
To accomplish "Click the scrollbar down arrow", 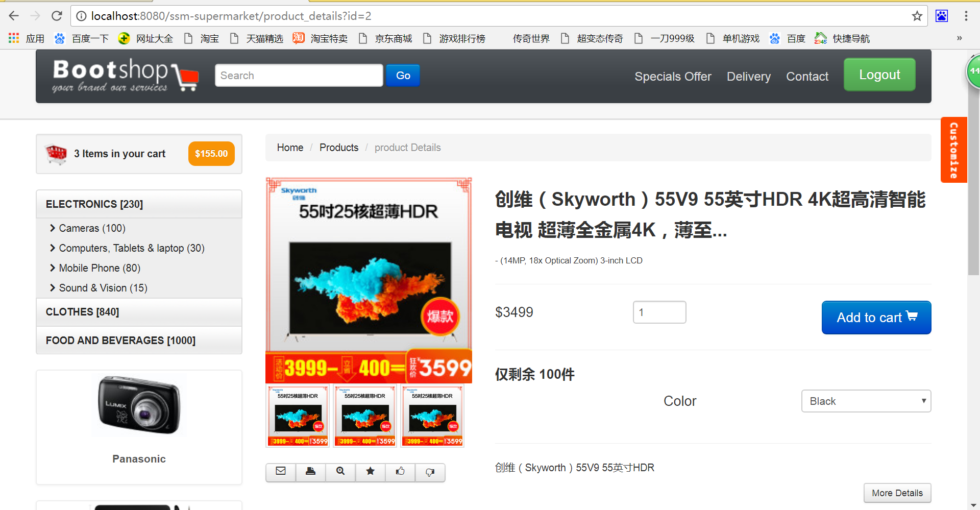I will 973,505.
